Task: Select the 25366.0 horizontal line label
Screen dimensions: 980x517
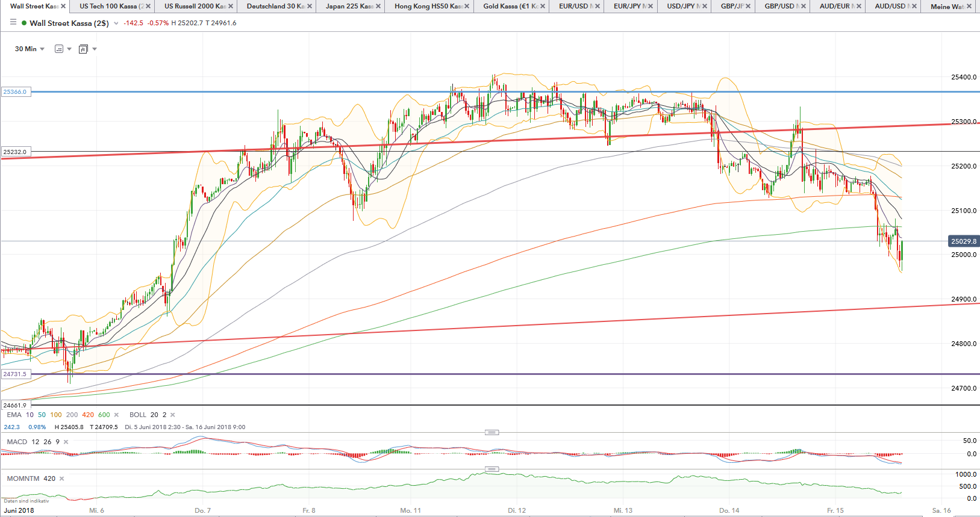Action: (x=15, y=92)
